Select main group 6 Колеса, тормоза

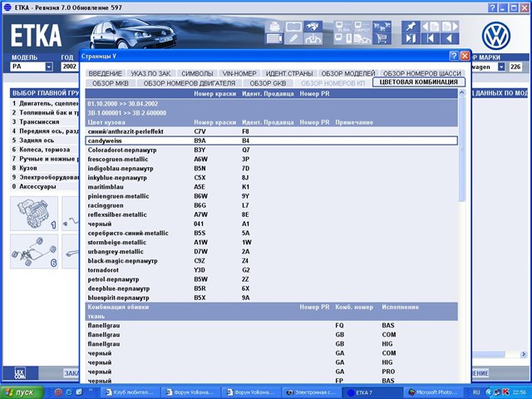pos(45,150)
